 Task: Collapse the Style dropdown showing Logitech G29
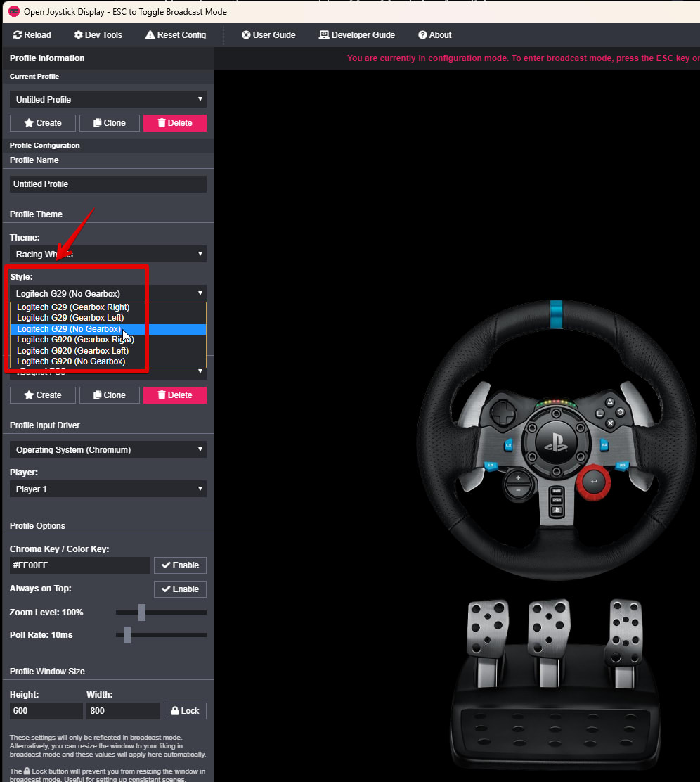click(108, 293)
